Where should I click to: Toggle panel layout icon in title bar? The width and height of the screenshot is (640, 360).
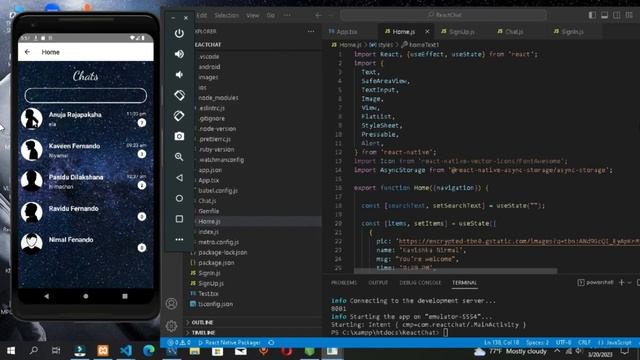[604, 15]
